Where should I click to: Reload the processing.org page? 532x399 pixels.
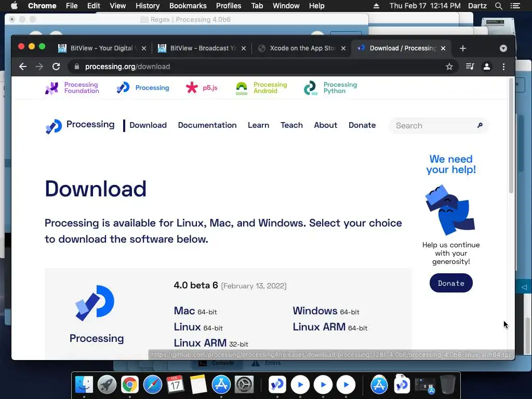pos(56,66)
